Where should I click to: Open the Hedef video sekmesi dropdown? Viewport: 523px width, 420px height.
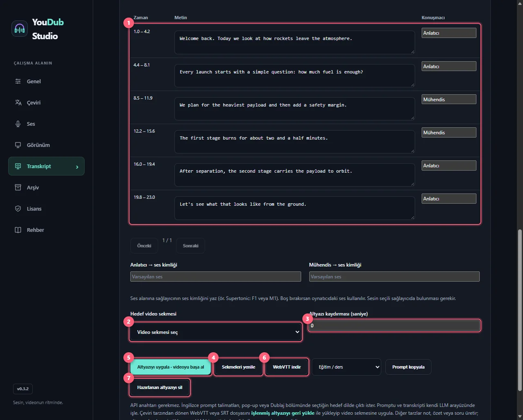(x=216, y=332)
